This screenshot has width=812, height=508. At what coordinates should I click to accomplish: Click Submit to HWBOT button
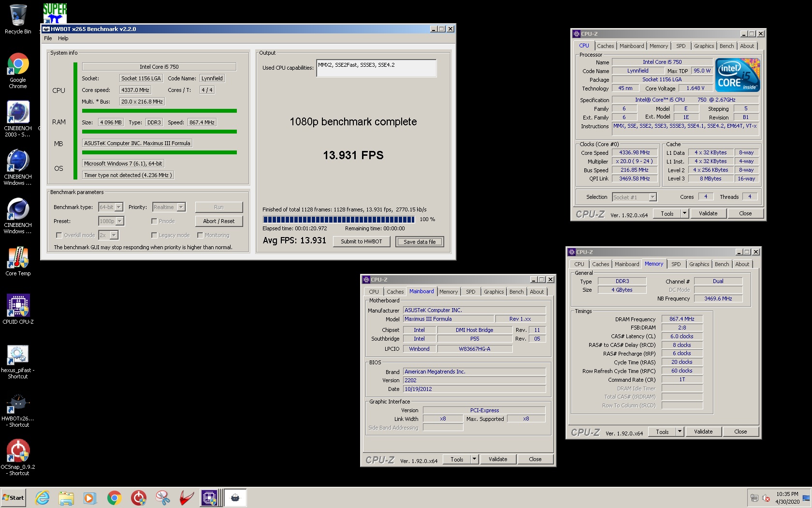[x=362, y=241]
